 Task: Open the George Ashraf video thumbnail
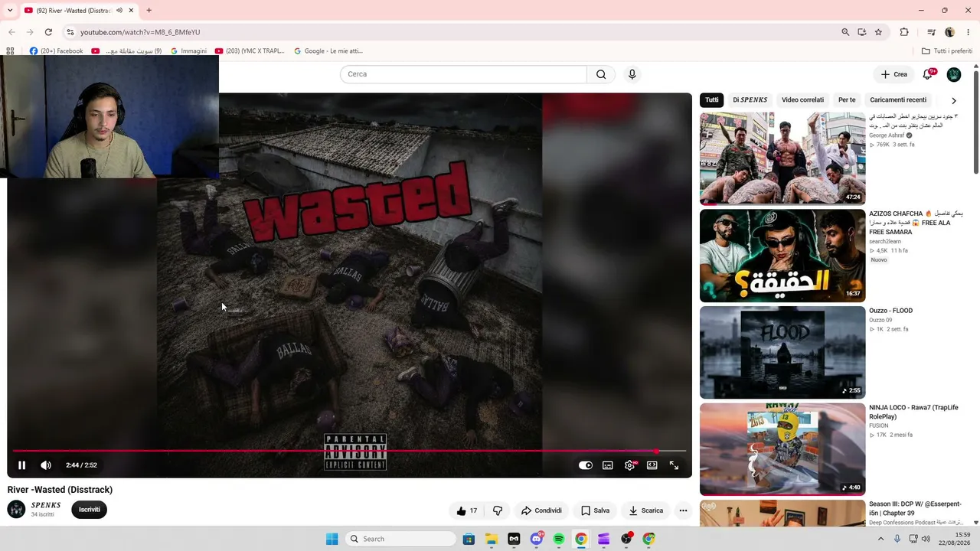click(x=782, y=158)
